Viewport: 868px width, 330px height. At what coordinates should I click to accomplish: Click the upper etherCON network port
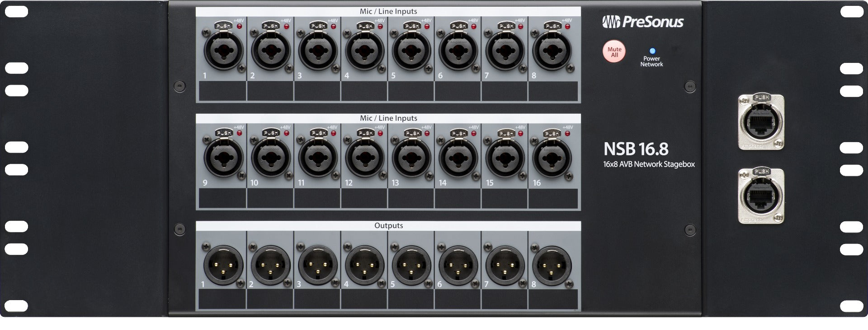pyautogui.click(x=761, y=122)
